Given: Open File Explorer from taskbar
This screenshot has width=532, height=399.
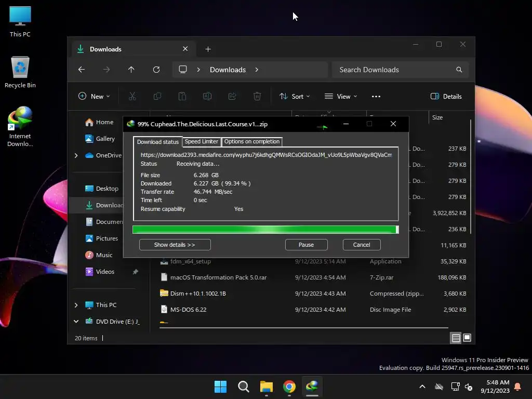Looking at the screenshot, I should pos(267,387).
